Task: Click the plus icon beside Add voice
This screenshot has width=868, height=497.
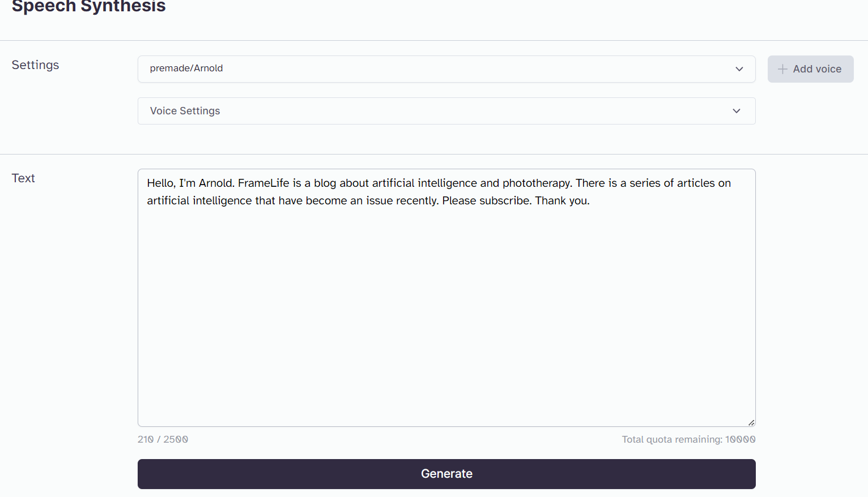Action: (782, 69)
